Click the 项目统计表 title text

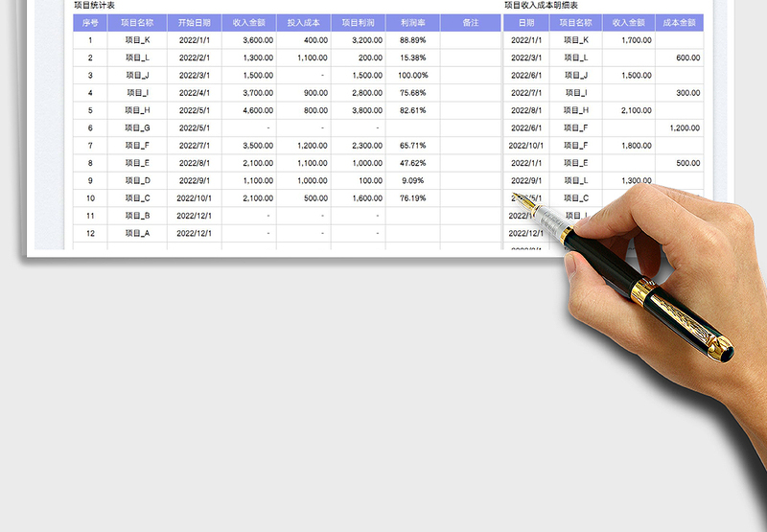pyautogui.click(x=94, y=6)
